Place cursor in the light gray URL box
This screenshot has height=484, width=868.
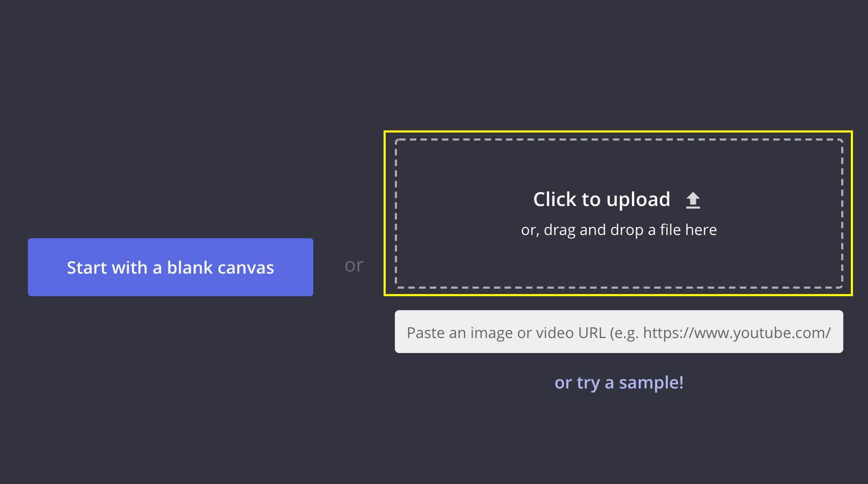[619, 332]
